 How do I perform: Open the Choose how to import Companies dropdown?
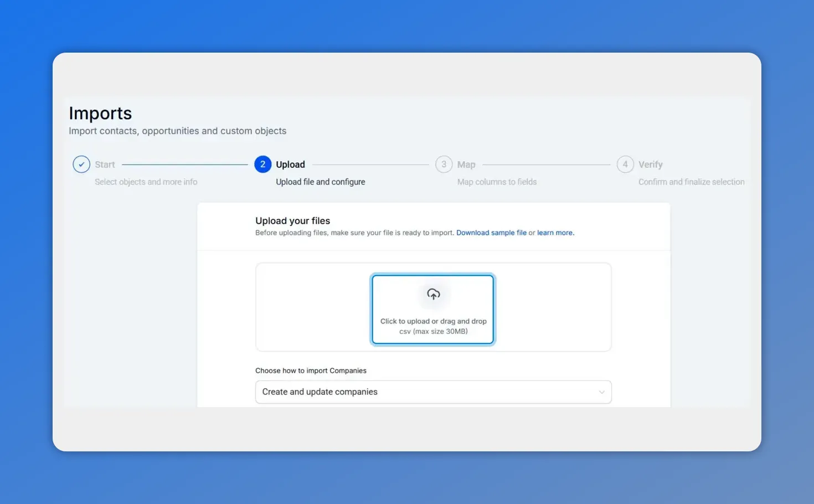pyautogui.click(x=434, y=392)
